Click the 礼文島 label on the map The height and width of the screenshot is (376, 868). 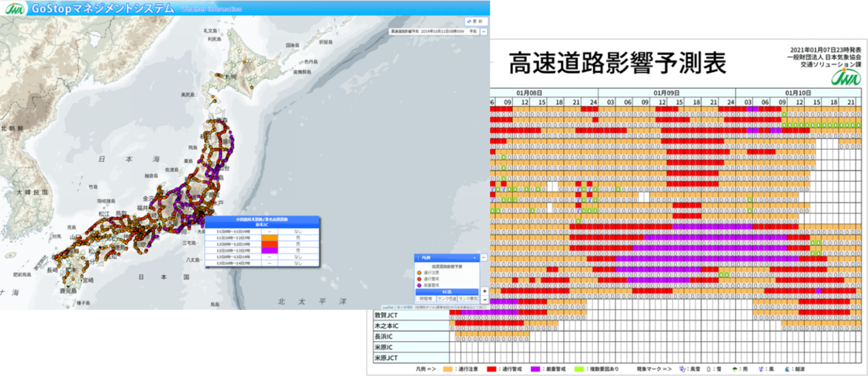[x=210, y=30]
